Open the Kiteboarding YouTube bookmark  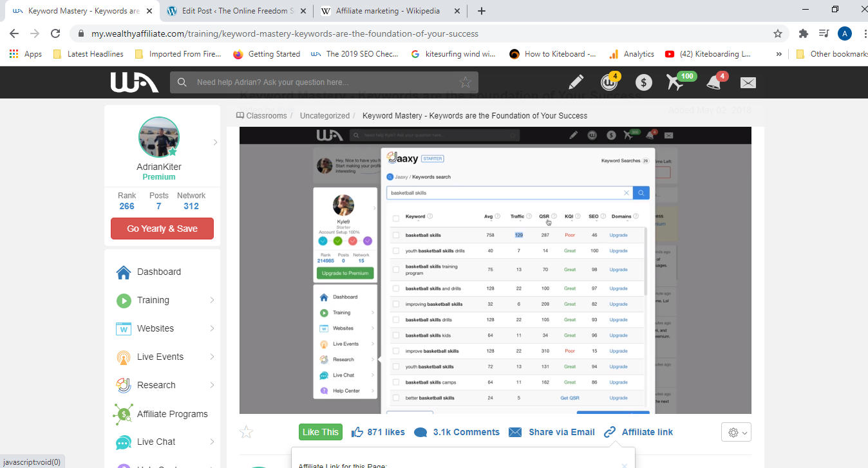click(x=708, y=54)
